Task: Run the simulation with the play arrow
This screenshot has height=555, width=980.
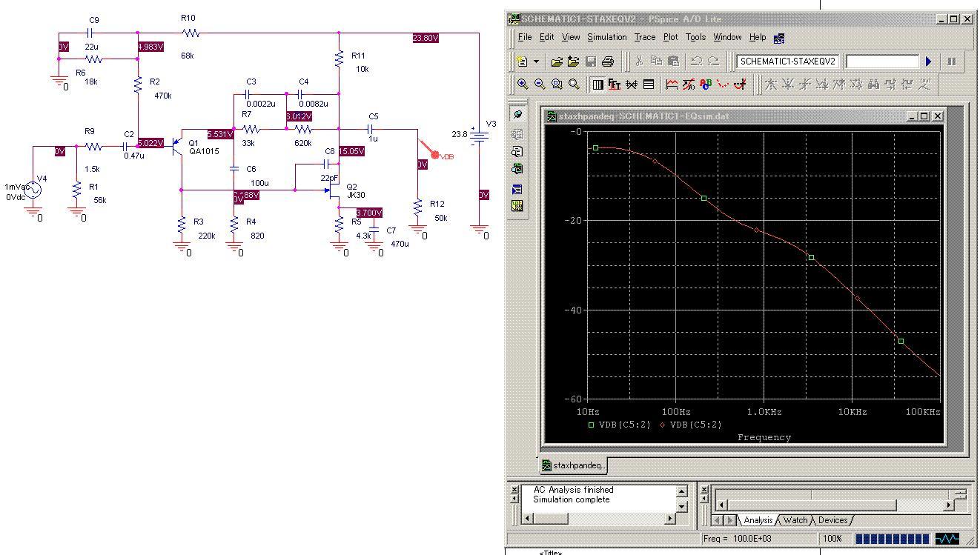Action: coord(928,62)
